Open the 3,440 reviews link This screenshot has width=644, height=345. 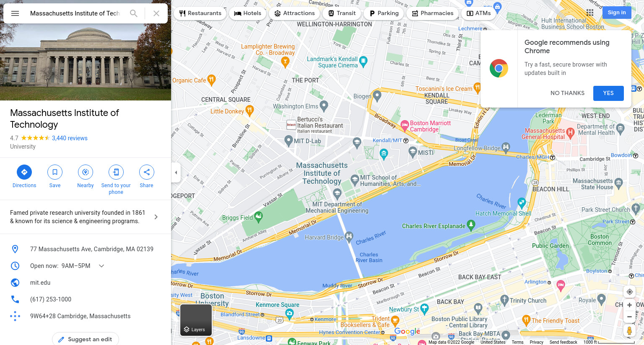(70, 138)
